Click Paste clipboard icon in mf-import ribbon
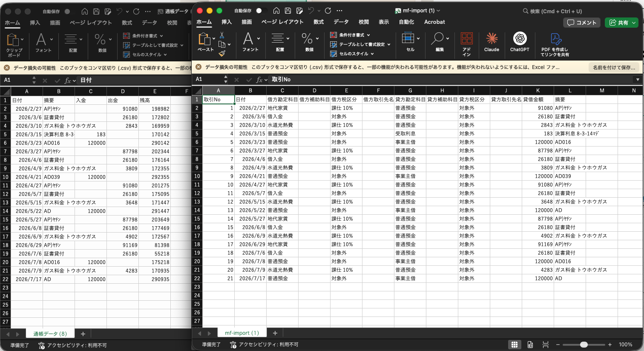The height and width of the screenshot is (351, 644). 204,39
